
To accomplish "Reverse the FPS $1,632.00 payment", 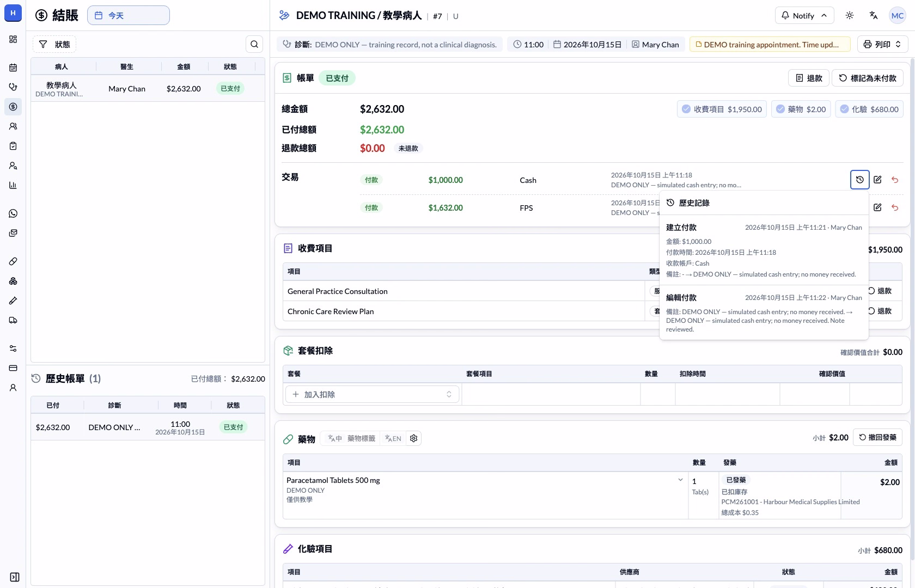I will point(895,207).
